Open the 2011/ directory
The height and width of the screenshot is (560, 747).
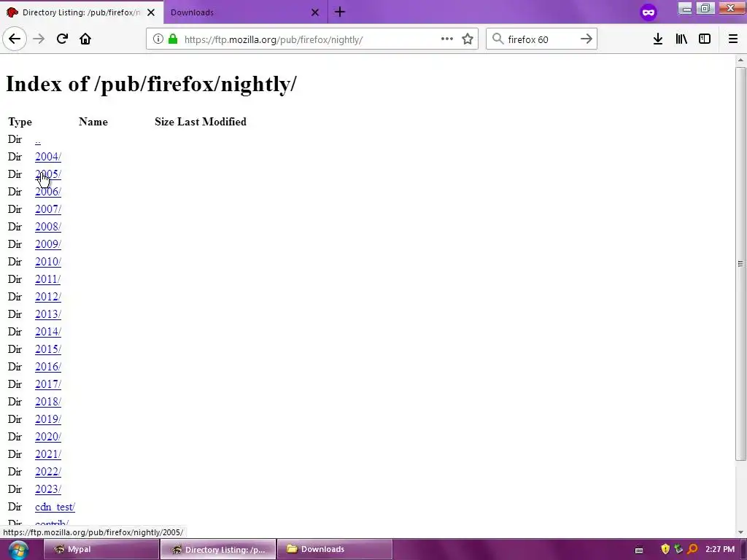click(x=47, y=279)
